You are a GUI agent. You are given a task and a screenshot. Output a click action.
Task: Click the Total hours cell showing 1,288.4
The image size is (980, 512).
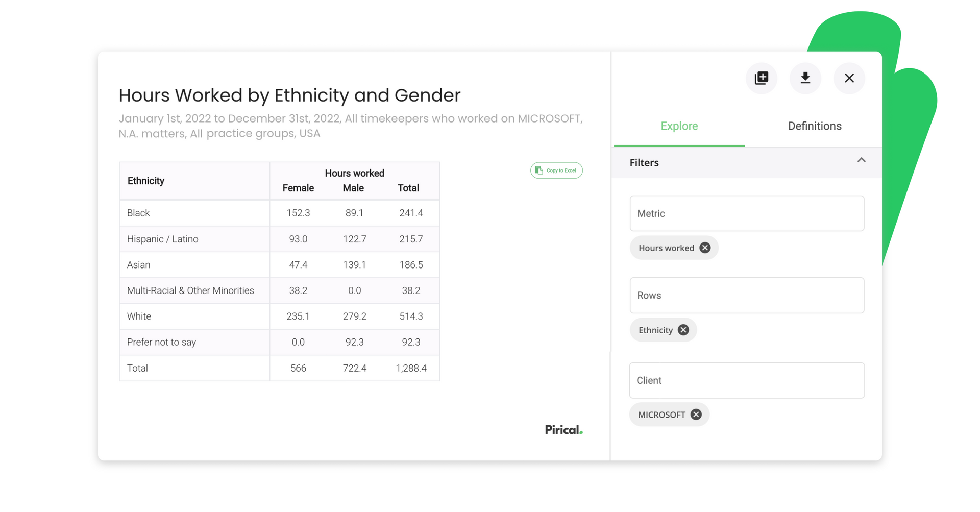click(411, 368)
